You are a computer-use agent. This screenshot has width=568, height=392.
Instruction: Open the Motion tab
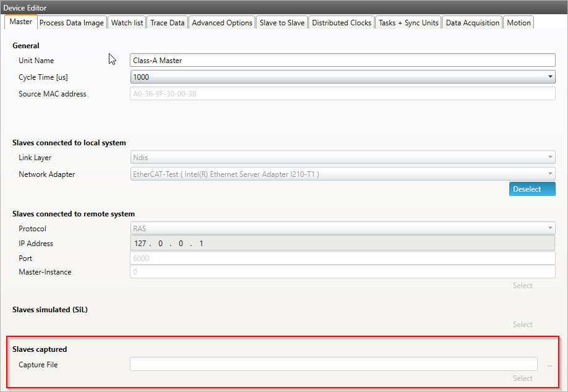pyautogui.click(x=519, y=23)
